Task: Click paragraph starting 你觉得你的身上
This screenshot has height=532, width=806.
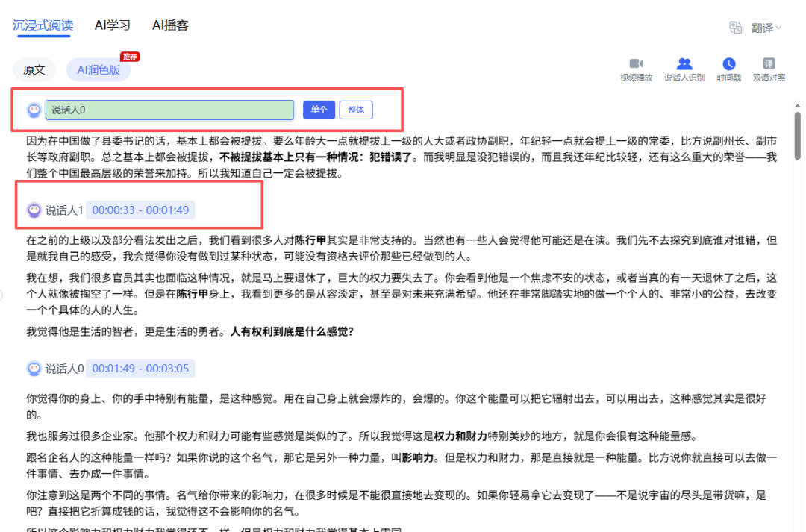Action: click(396, 406)
